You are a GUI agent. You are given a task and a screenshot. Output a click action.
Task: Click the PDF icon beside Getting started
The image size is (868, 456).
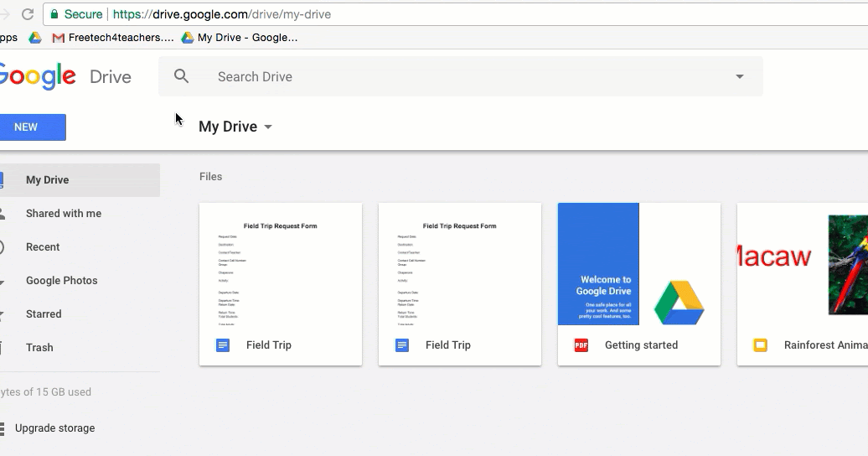pyautogui.click(x=581, y=345)
